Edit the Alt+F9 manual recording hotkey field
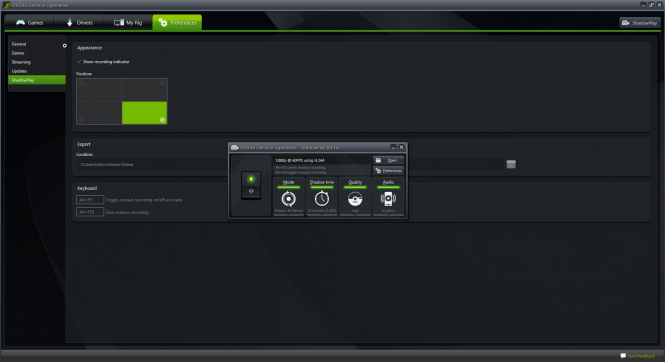 click(90, 200)
